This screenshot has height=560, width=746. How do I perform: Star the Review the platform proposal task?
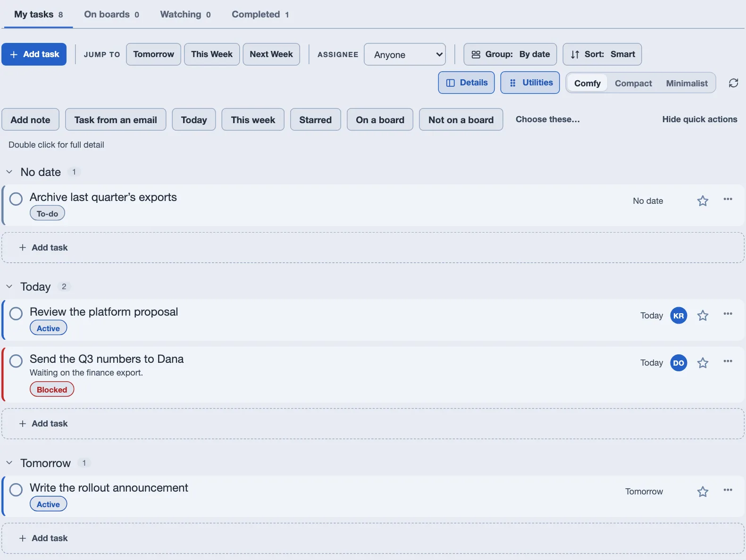pos(703,316)
